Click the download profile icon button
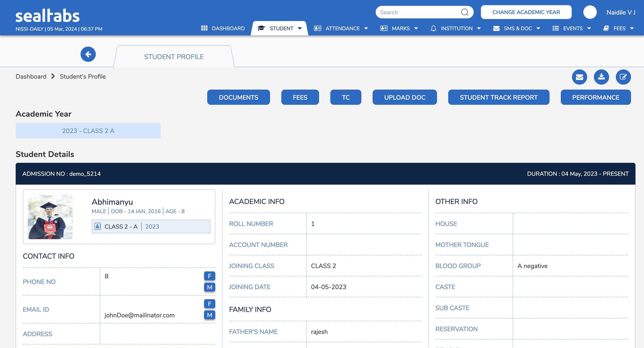Screen dimensions: 644x348 click(x=601, y=77)
